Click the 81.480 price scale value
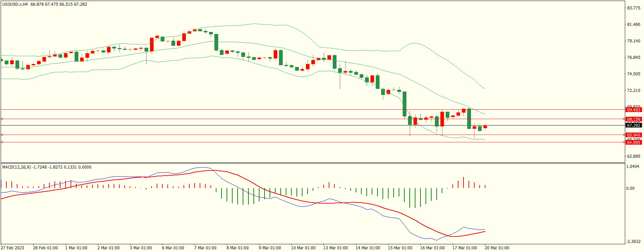The height and width of the screenshot is (252, 644). (634, 24)
